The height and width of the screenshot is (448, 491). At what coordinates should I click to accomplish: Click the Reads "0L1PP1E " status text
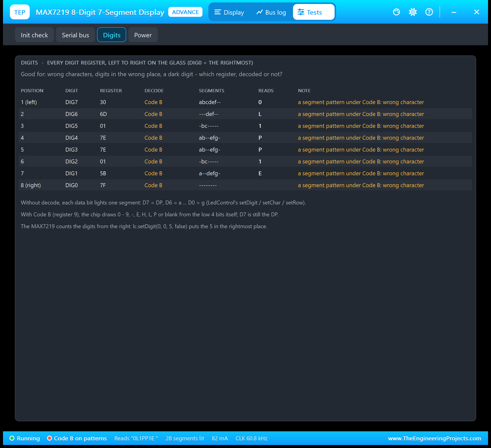(136, 438)
